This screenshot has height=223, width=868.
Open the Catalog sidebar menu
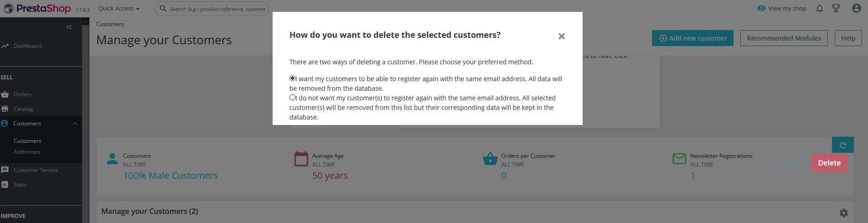[23, 109]
